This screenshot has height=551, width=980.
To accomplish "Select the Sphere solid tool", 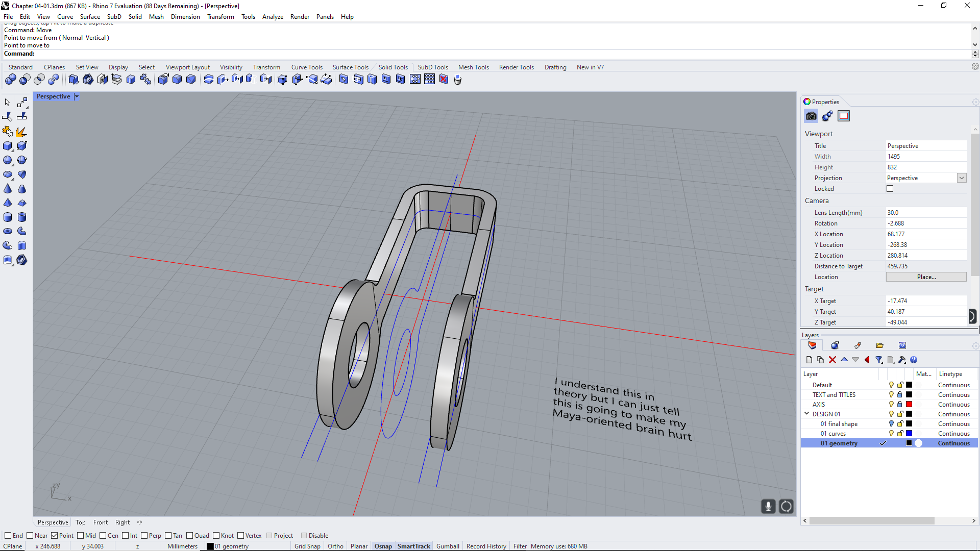I will pos(8,160).
